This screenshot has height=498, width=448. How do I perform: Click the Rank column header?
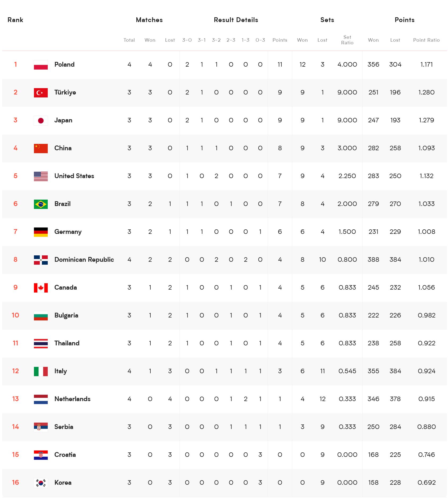click(15, 20)
